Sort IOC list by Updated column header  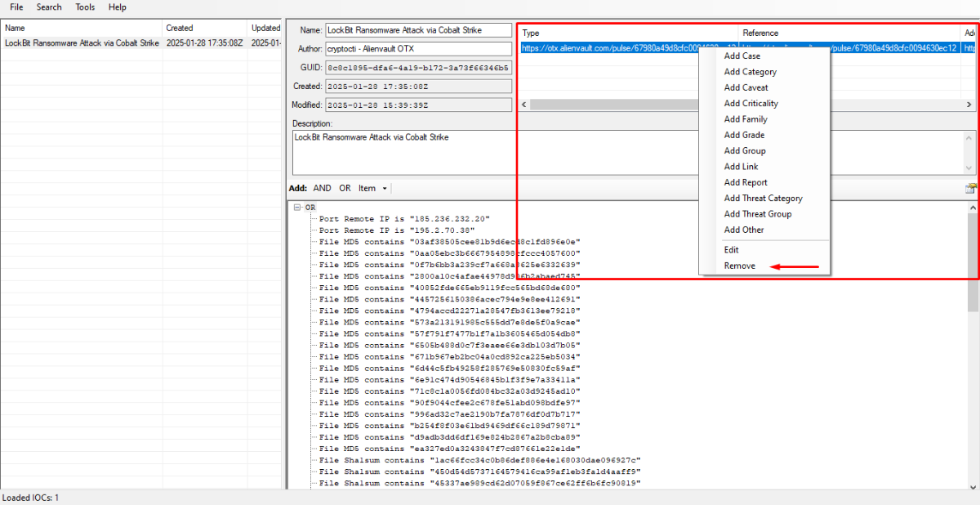[x=265, y=28]
